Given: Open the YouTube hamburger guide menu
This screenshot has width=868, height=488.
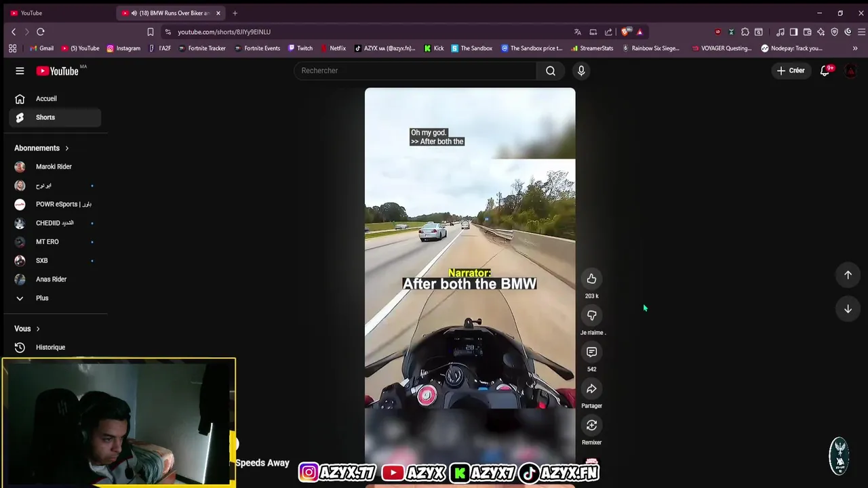Looking at the screenshot, I should [x=20, y=70].
